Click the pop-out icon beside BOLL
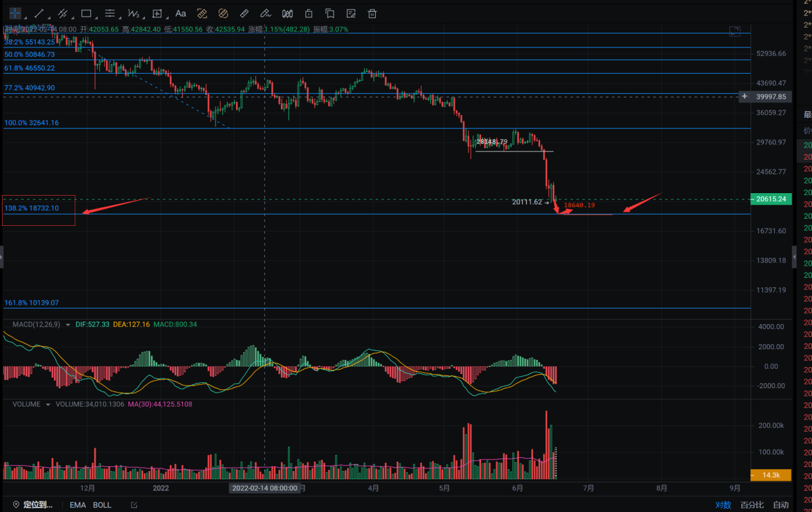 134,506
